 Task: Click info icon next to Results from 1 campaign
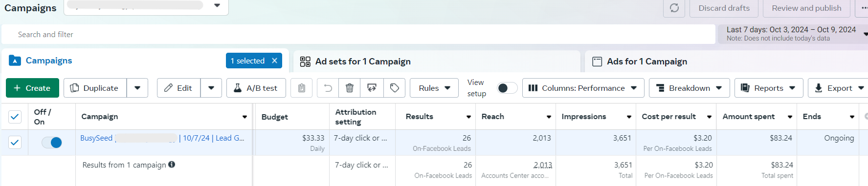coord(172,165)
